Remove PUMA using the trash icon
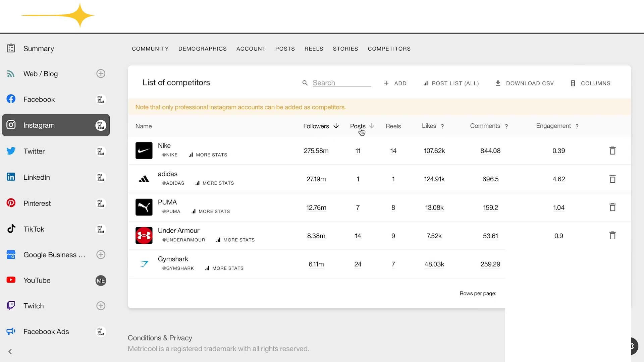The image size is (644, 362). coord(612,207)
